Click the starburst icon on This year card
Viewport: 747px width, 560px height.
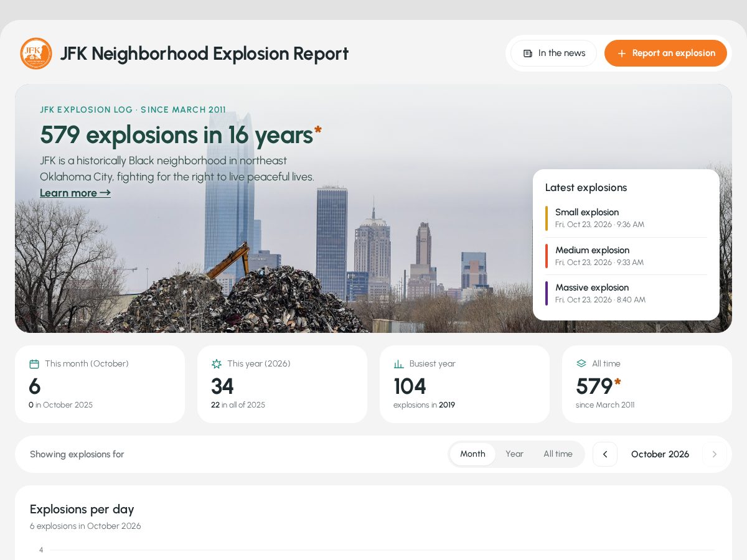click(x=217, y=364)
